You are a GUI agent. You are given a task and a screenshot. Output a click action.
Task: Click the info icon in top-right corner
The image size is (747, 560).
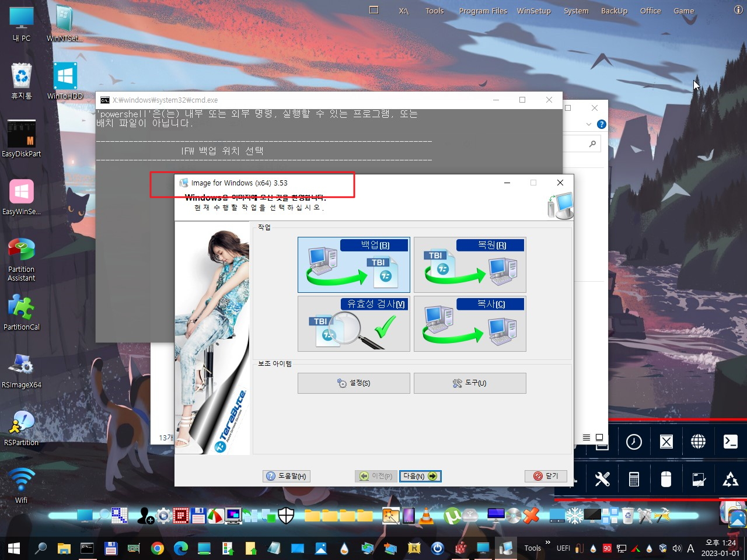click(x=738, y=10)
